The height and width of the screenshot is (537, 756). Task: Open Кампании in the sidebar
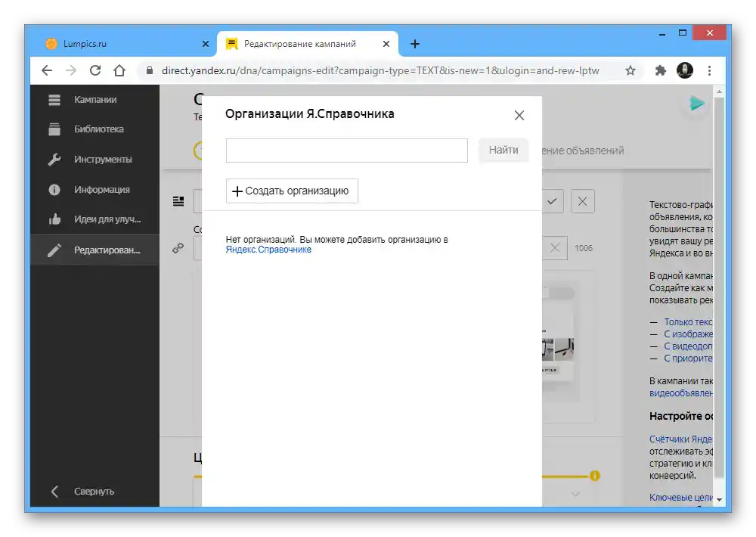pyautogui.click(x=95, y=99)
